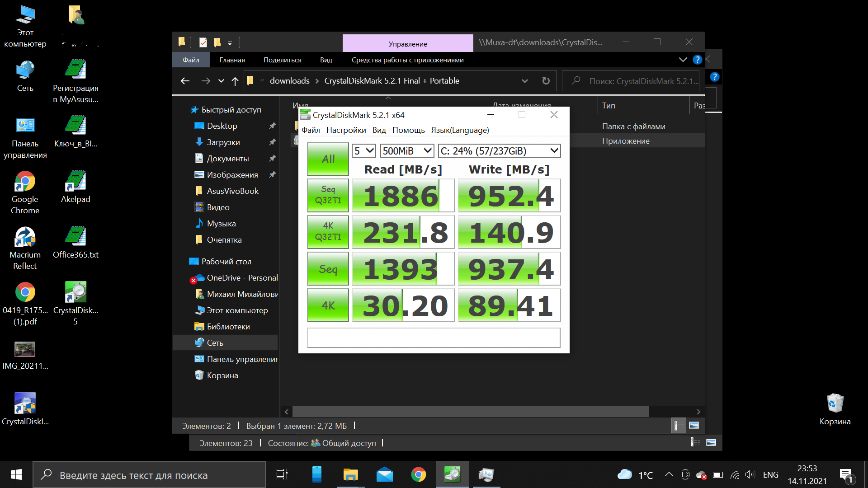The height and width of the screenshot is (488, 868).
Task: Select Google Chrome desktop icon
Action: pyautogui.click(x=25, y=193)
